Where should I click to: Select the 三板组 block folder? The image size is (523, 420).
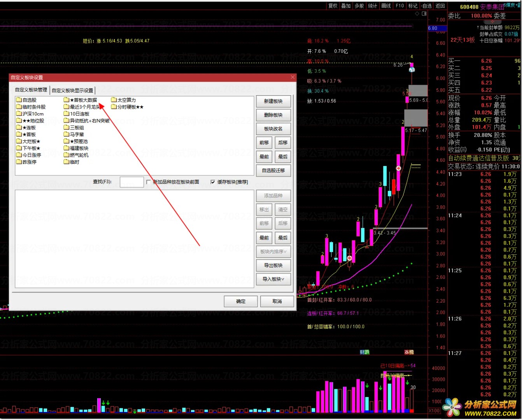tap(74, 128)
